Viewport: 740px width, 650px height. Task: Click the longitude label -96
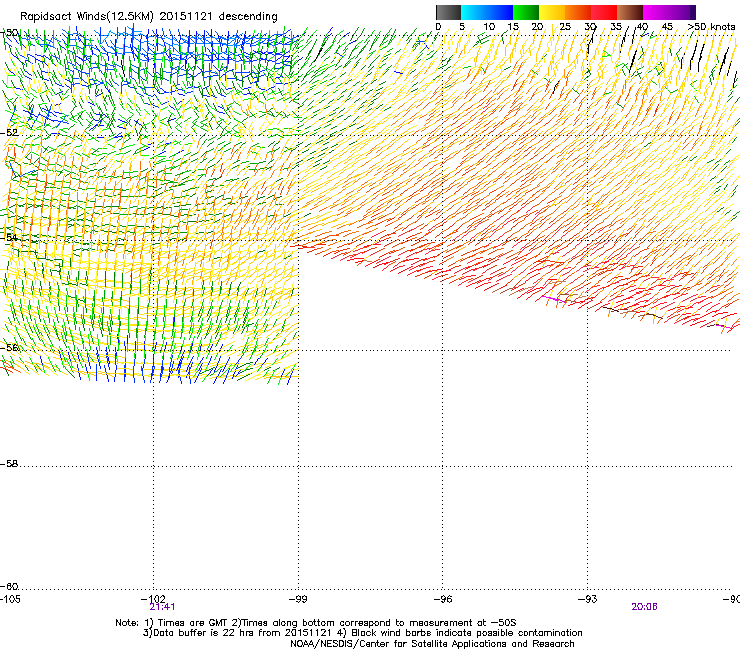coord(443,599)
